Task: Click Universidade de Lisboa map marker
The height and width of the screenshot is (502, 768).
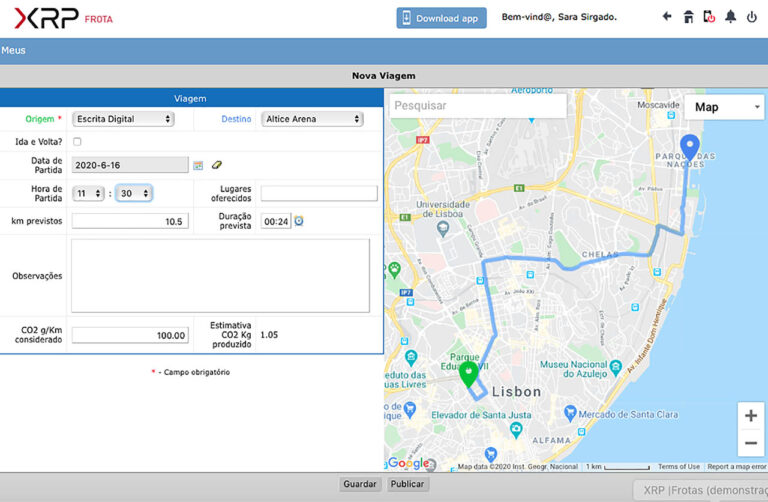Action: pyautogui.click(x=443, y=229)
